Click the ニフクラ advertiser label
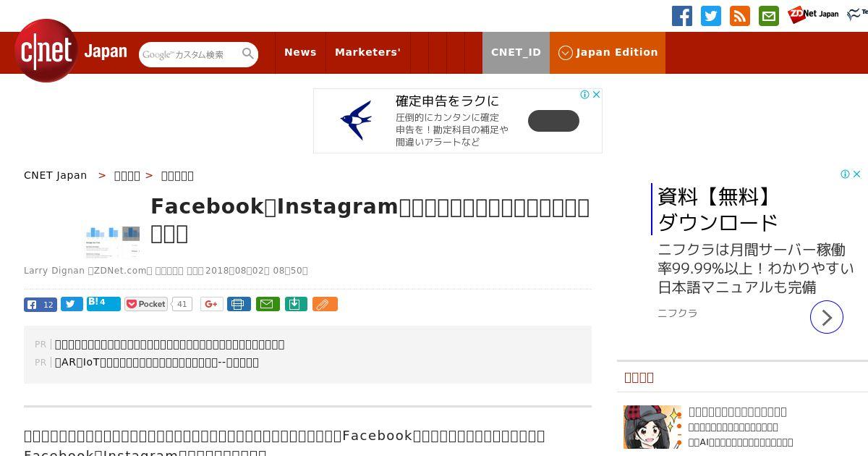 point(678,313)
